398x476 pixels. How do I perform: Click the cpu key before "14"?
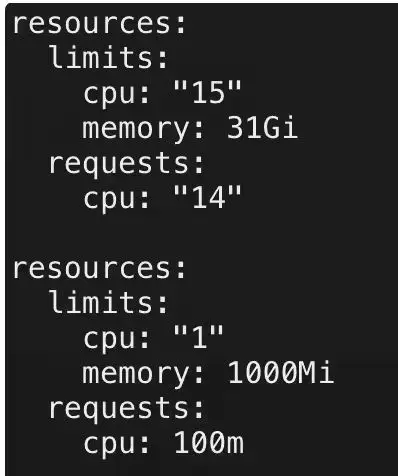(116, 200)
